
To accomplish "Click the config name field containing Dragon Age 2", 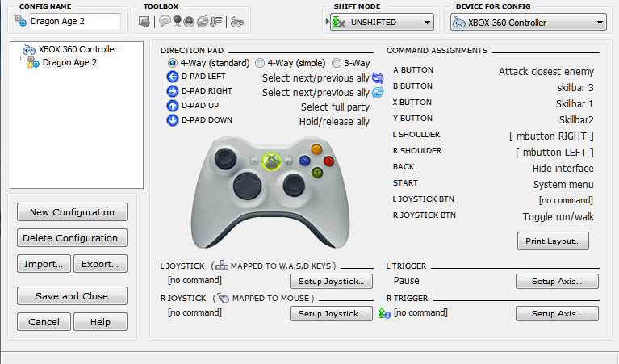I will pos(75,21).
